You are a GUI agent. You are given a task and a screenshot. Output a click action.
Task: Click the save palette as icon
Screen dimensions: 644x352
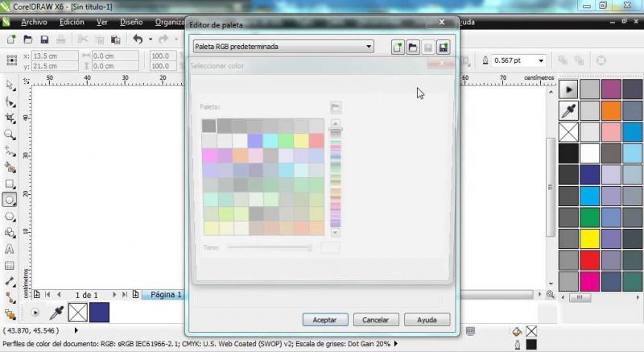(x=443, y=48)
